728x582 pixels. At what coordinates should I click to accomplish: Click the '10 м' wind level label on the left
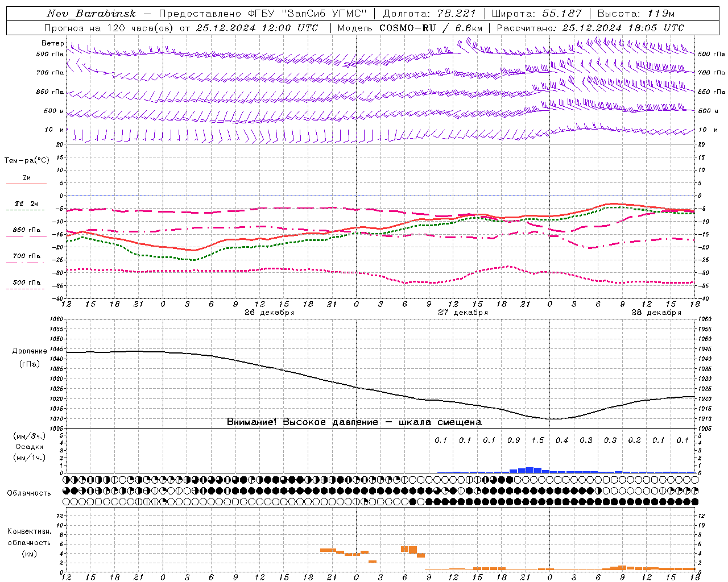point(55,130)
